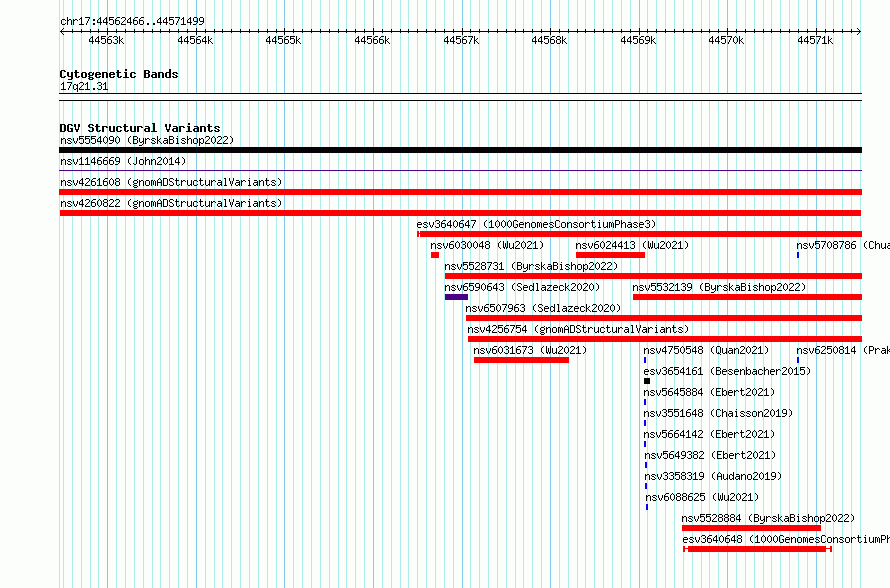
Task: Click the red nsv5532139 variant bar
Action: click(747, 297)
